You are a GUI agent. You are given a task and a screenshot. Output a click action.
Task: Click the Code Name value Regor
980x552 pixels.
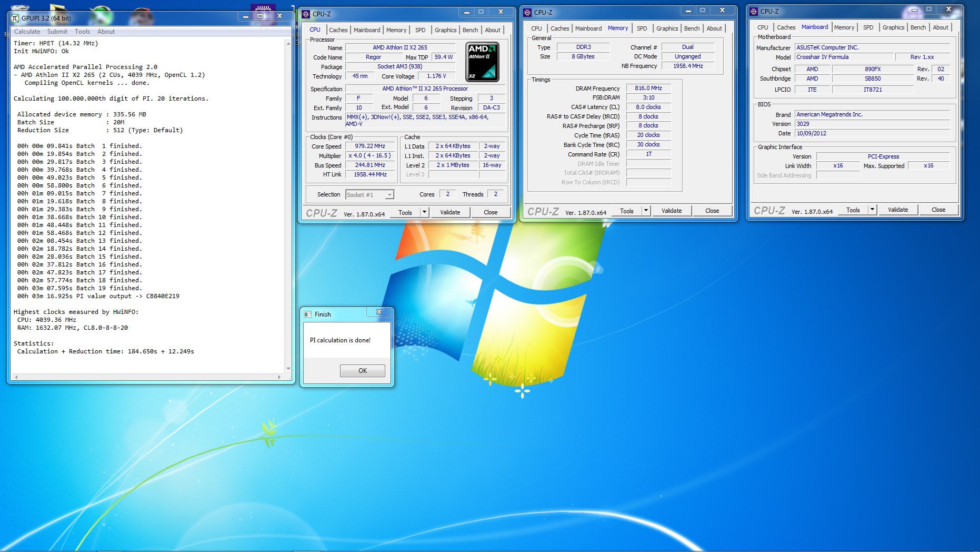[x=373, y=57]
